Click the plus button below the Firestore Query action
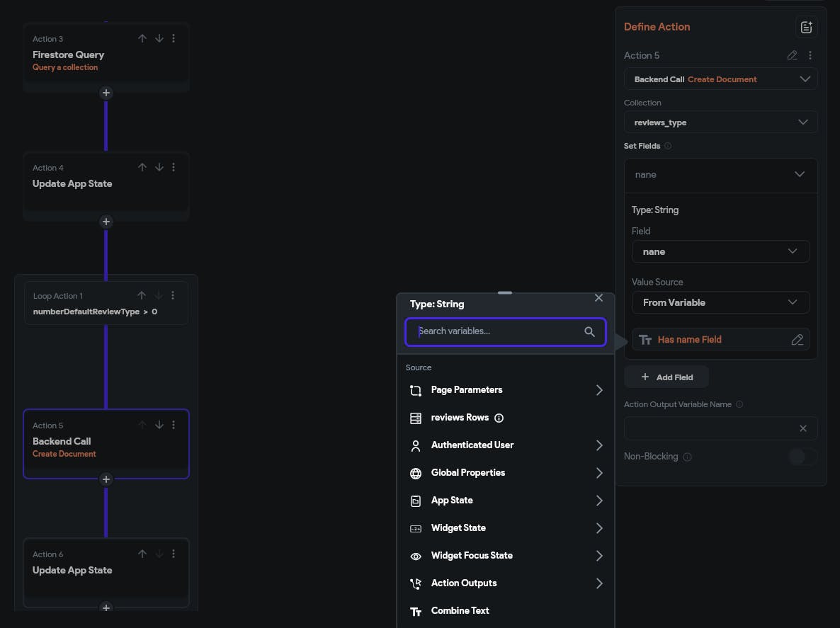This screenshot has width=840, height=628. (106, 93)
